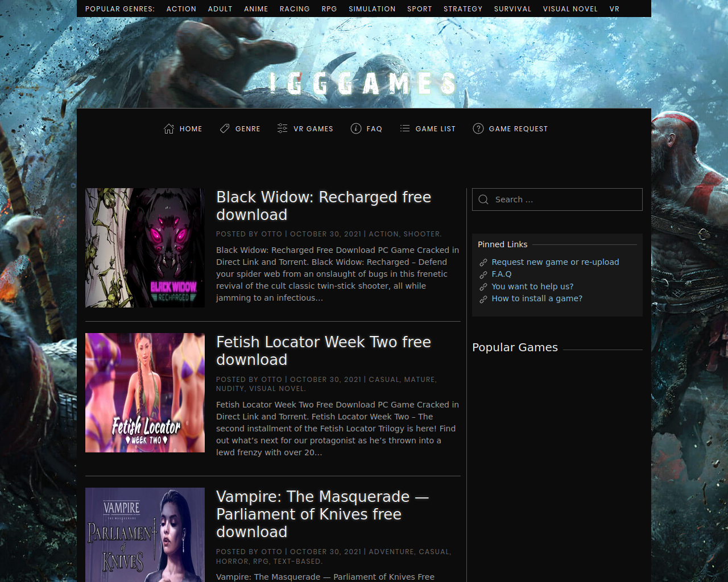
Task: Select the VISUAL NOVEL popular genre
Action: (x=570, y=9)
